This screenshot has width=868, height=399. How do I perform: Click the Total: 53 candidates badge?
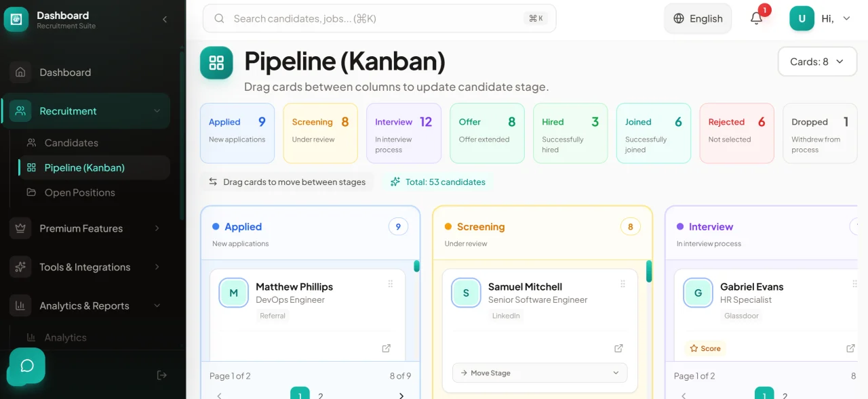[438, 182]
